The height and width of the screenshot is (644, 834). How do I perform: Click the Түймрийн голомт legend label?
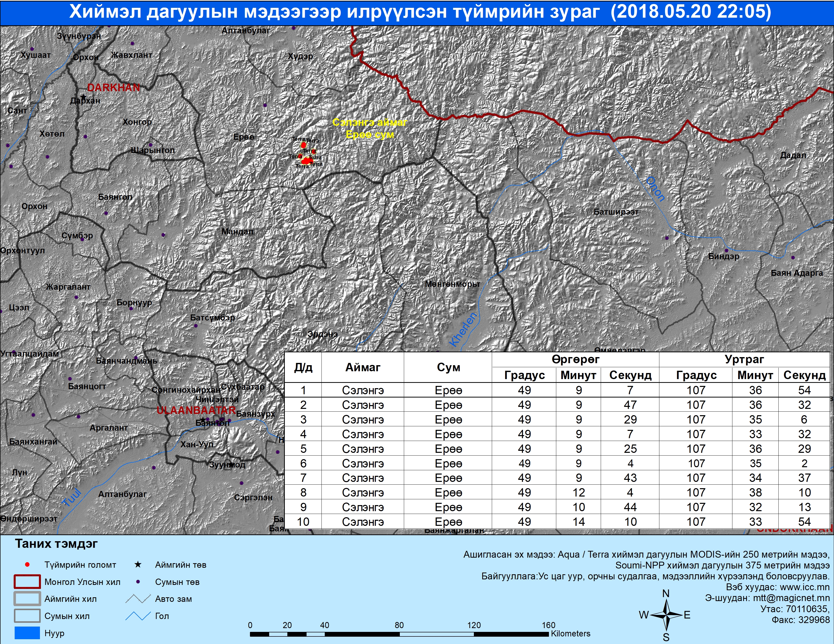[80, 565]
